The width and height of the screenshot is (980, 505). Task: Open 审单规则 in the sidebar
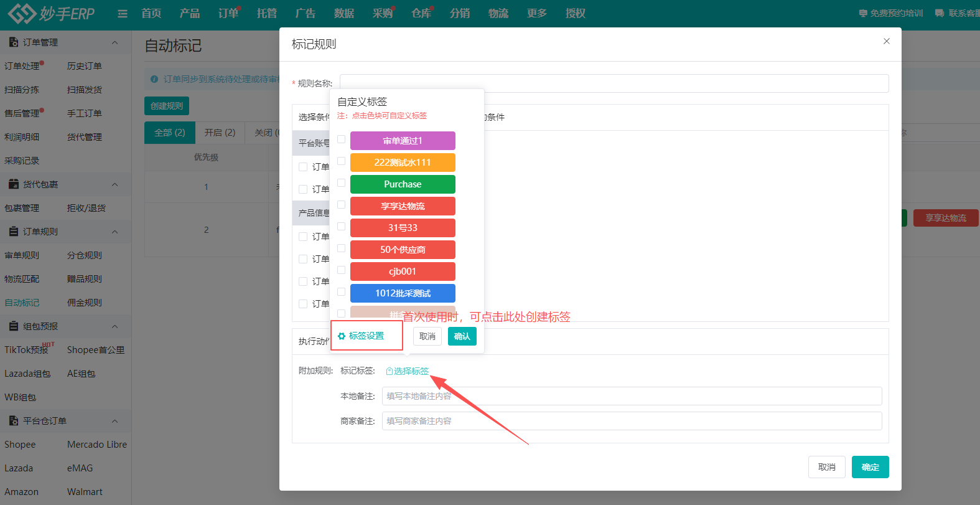(22, 255)
